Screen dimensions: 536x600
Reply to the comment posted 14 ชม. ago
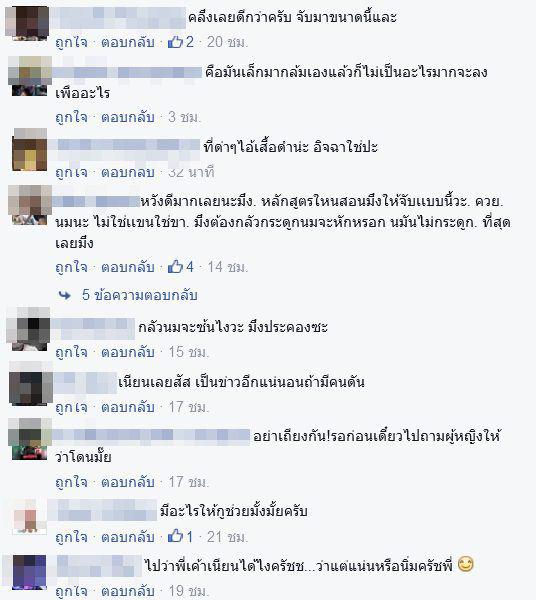pos(128,267)
